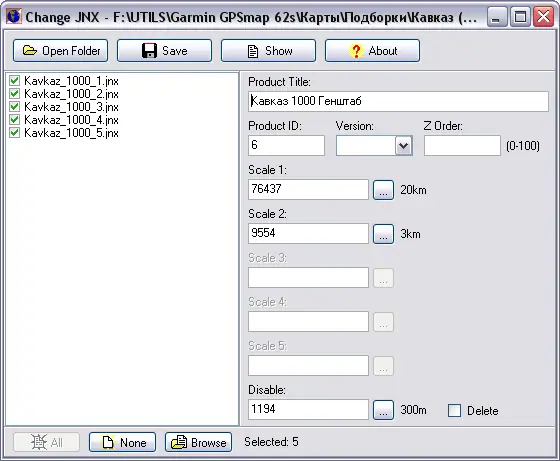Click into the Product Title field
This screenshot has height=461, width=560.
click(x=398, y=101)
